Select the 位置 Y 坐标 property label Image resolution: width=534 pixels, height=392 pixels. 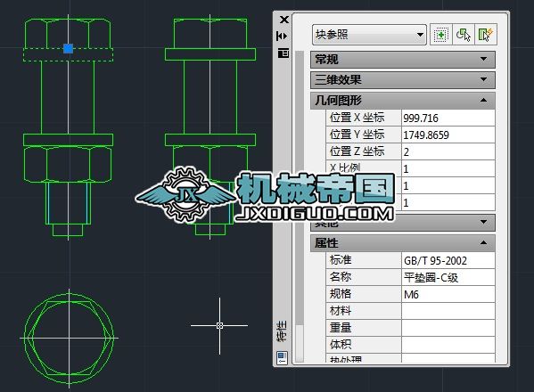[x=364, y=135]
